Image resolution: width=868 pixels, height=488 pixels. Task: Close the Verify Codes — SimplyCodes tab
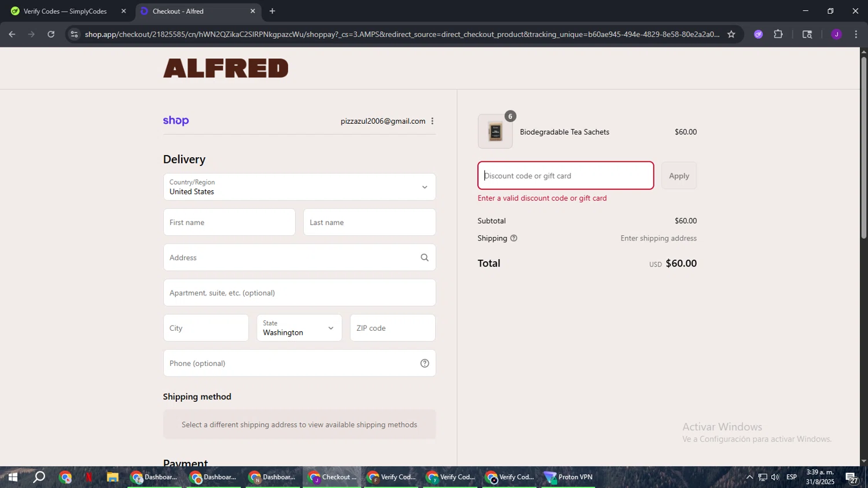[123, 11]
